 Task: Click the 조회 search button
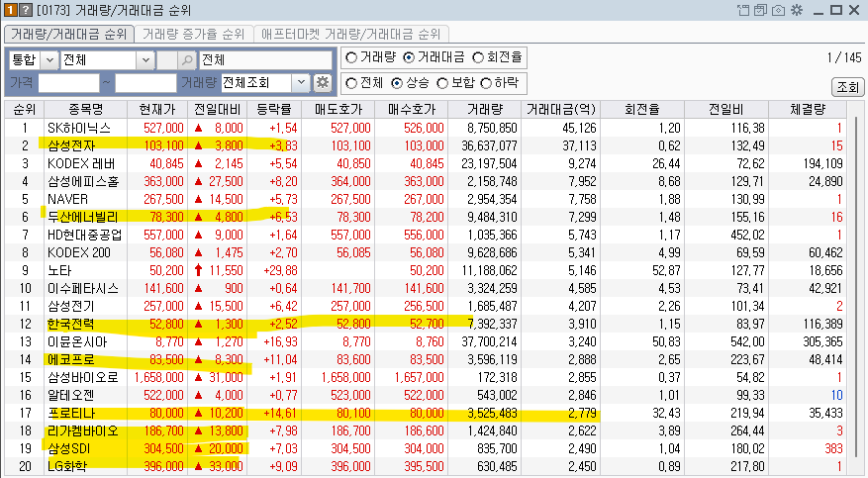(x=847, y=87)
